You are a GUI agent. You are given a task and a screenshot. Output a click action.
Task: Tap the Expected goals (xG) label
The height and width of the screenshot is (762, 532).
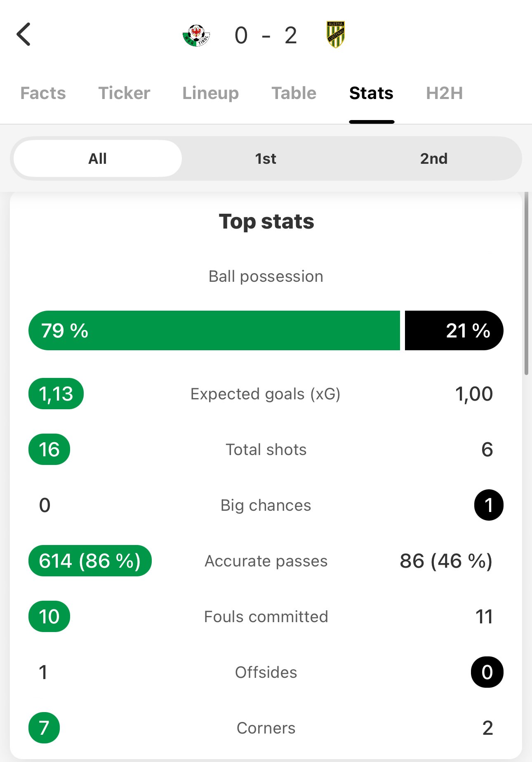coord(266,394)
